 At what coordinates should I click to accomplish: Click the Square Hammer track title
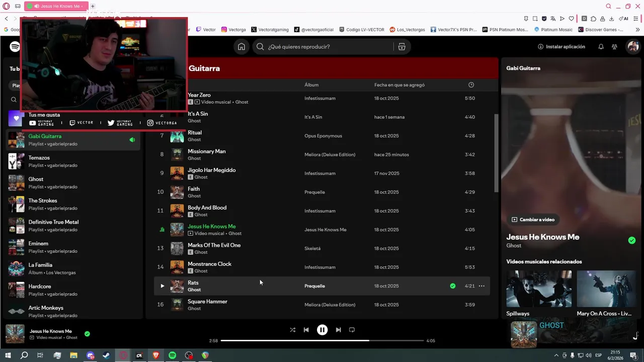point(207,302)
